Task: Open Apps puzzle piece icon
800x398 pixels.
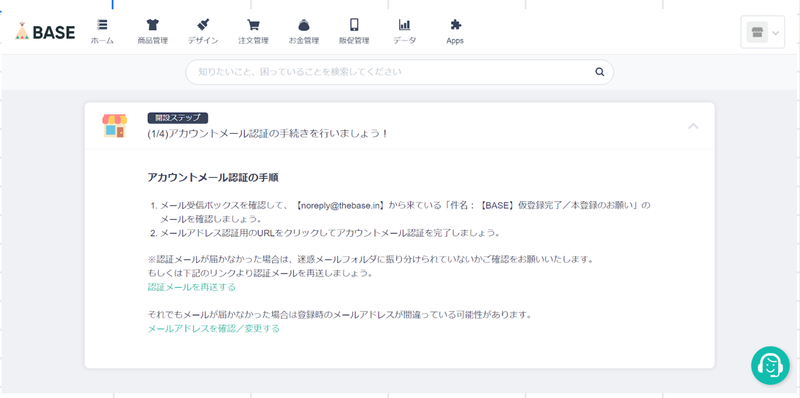Action: pos(455,24)
